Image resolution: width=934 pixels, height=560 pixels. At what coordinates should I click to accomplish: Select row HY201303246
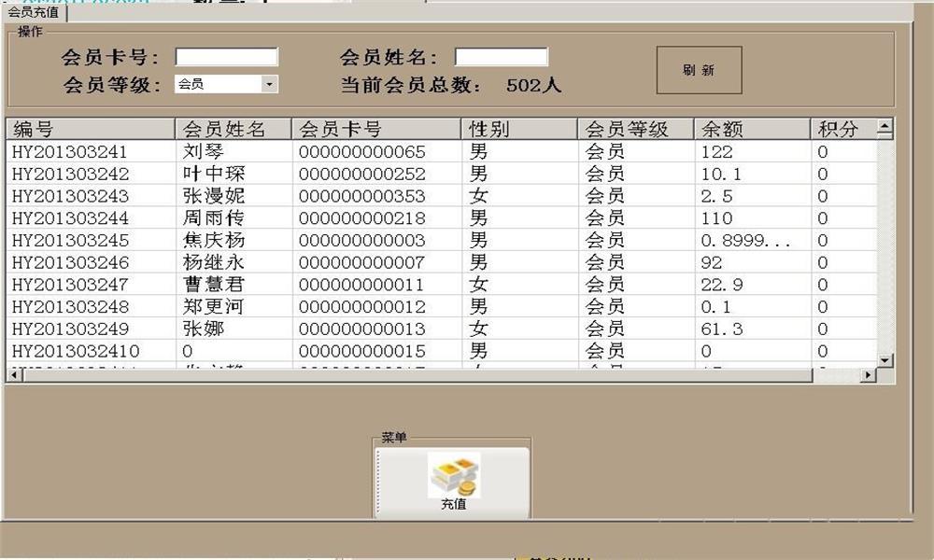point(442,262)
